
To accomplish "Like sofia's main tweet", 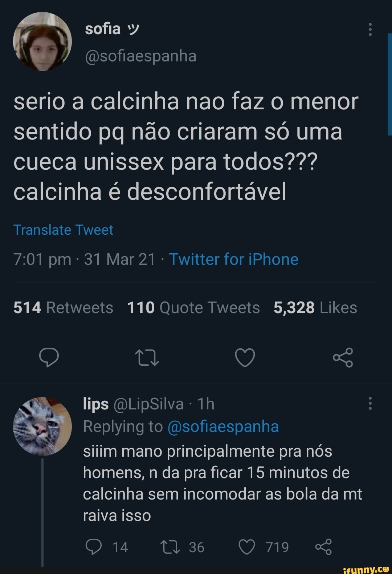I will point(245,357).
